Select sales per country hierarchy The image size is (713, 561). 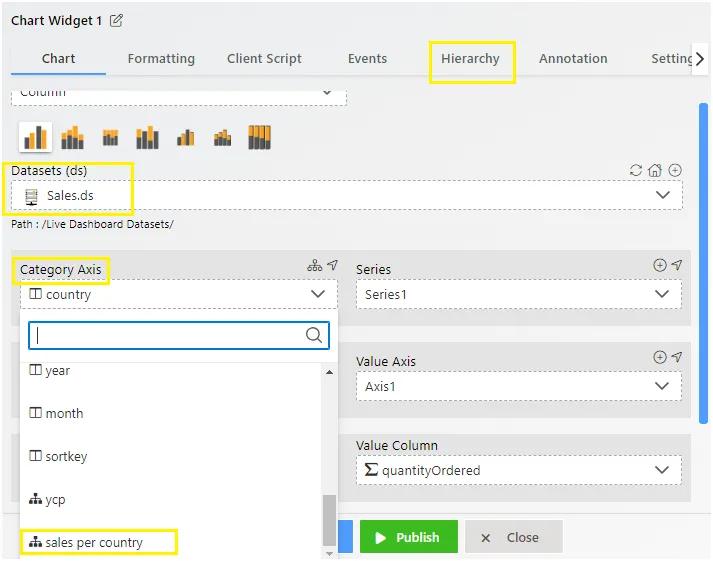(x=171, y=542)
